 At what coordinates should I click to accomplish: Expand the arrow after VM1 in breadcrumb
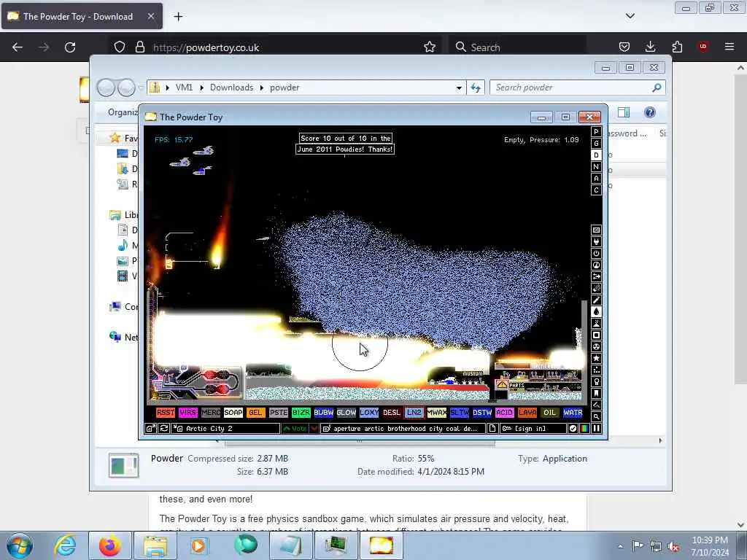click(x=201, y=87)
